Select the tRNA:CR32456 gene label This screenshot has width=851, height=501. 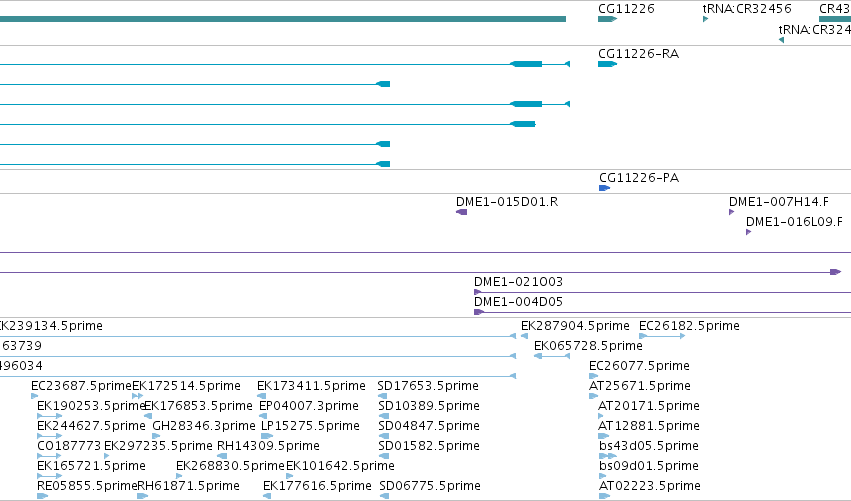(x=747, y=9)
